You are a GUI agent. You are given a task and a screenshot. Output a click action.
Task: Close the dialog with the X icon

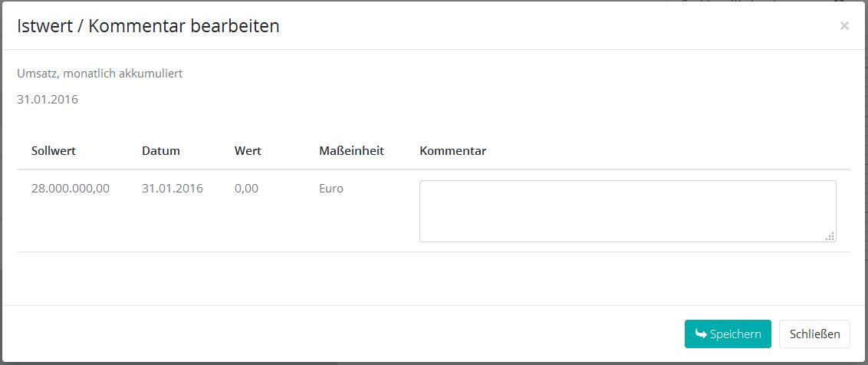tap(844, 26)
